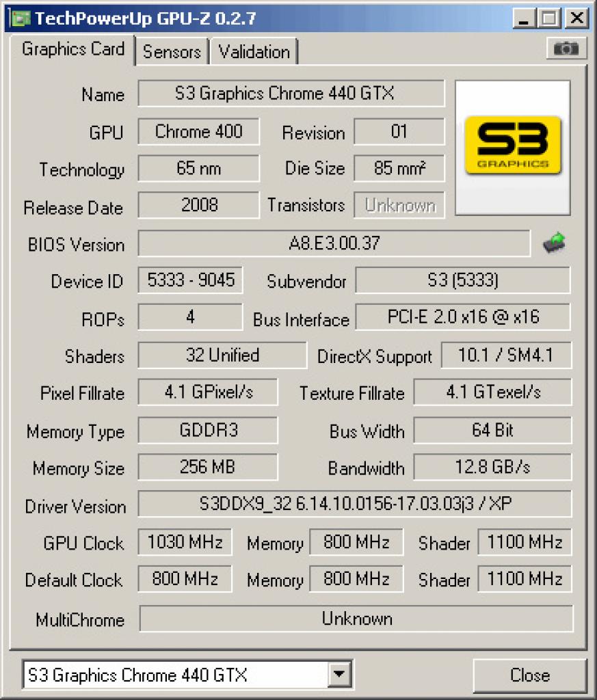This screenshot has width=597, height=700.
Task: Open the Validation tab
Action: click(x=254, y=52)
